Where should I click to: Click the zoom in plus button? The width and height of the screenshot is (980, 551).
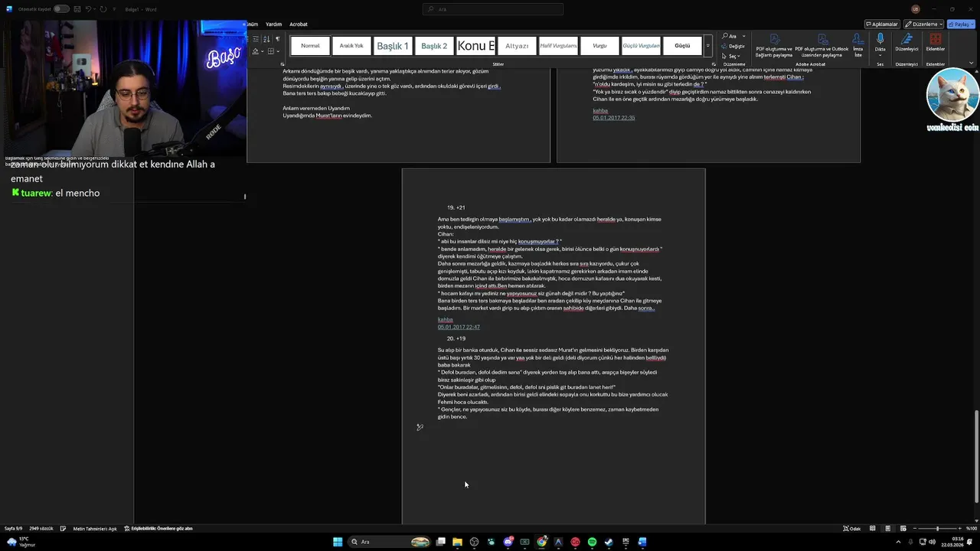[x=962, y=529]
